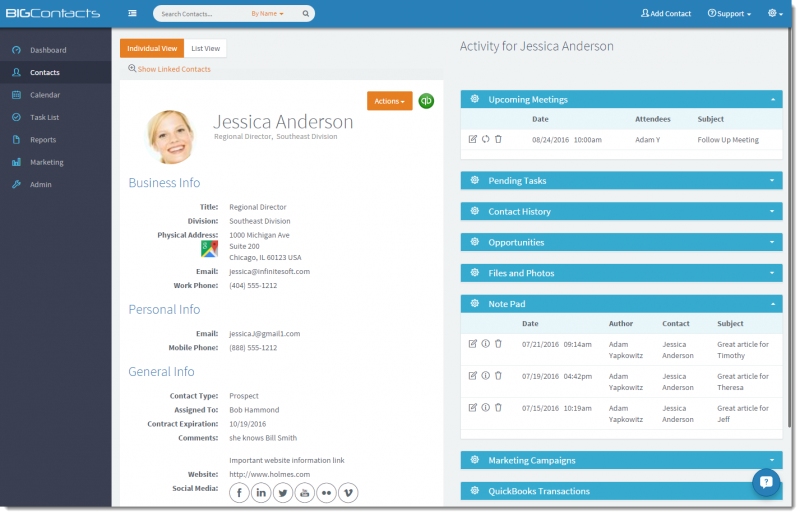Click the Marketing Campaigns gear icon
Screen dimensions: 800x515
[474, 460]
